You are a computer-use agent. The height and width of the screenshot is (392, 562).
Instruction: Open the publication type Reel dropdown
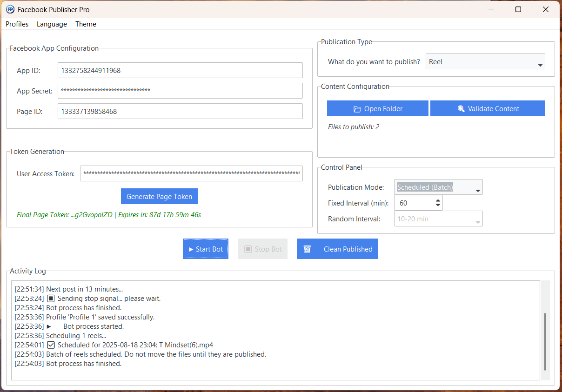[485, 61]
